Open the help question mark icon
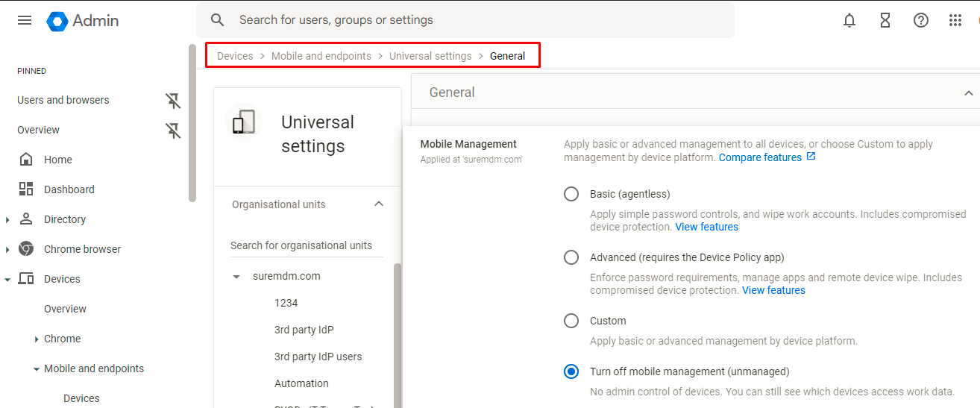This screenshot has width=980, height=408. pos(921,20)
